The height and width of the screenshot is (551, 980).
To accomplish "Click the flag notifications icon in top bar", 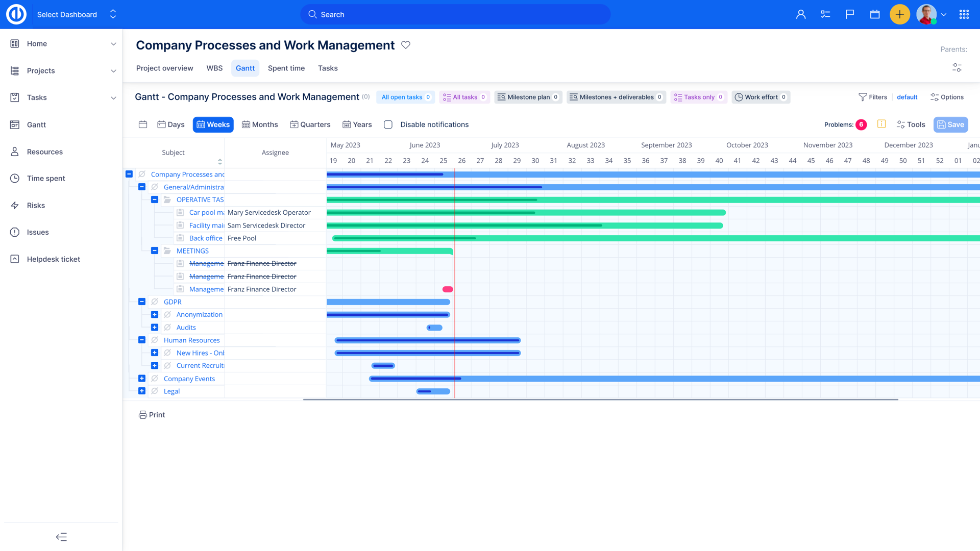I will pyautogui.click(x=850, y=14).
